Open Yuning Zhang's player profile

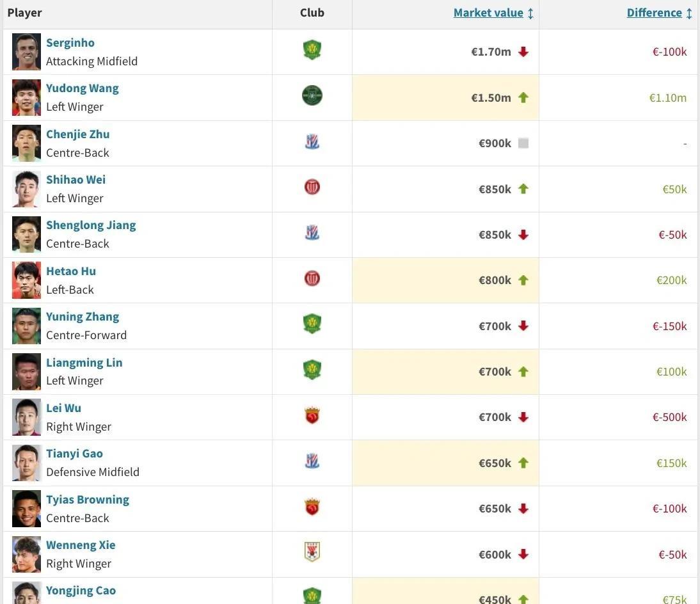pos(83,317)
